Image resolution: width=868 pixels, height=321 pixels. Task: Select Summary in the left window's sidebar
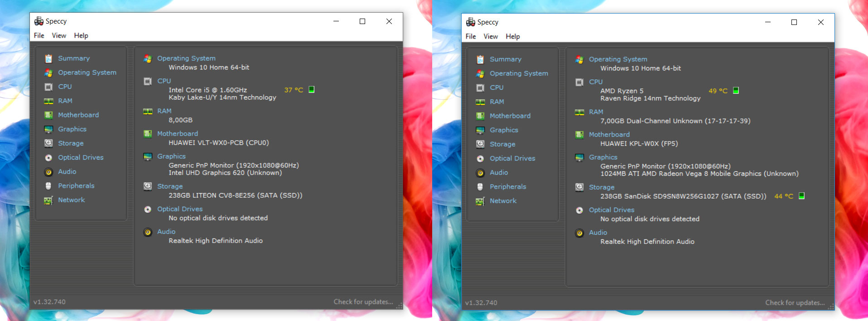(73, 58)
